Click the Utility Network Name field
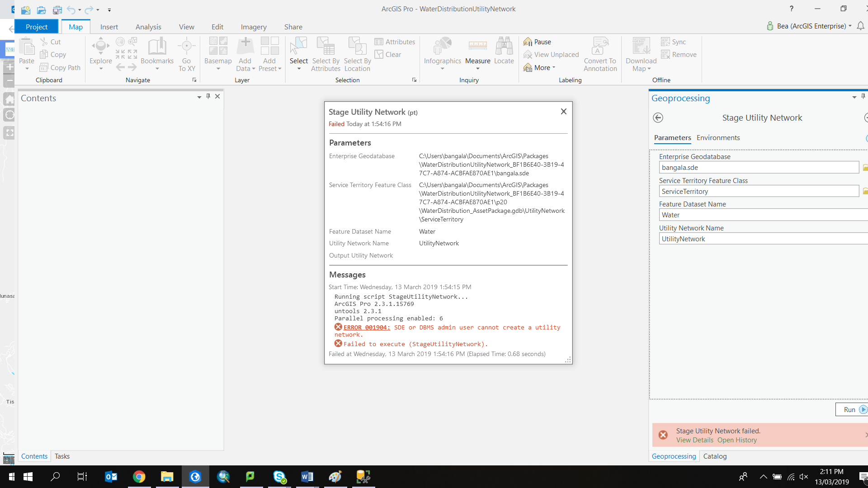The image size is (868, 488). (763, 239)
